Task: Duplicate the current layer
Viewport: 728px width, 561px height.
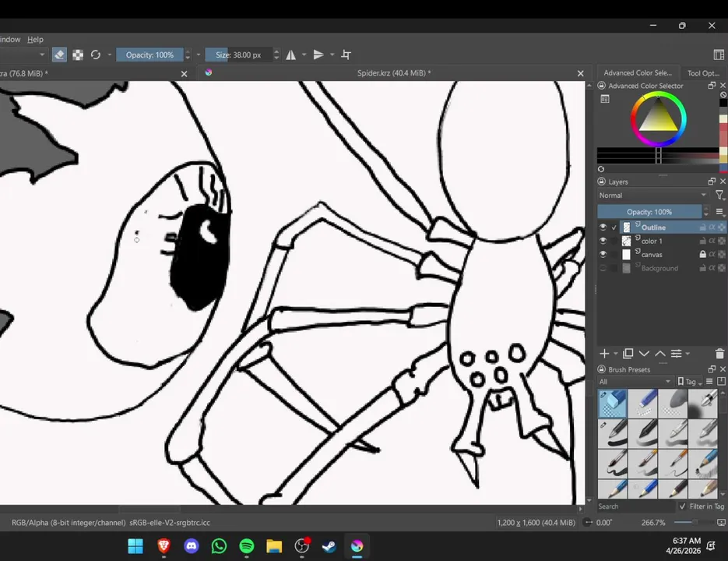Action: (628, 354)
